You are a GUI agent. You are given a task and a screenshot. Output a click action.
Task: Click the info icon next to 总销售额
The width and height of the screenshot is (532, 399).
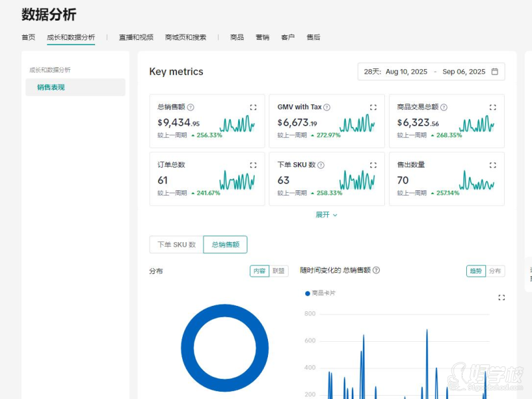[191, 107]
